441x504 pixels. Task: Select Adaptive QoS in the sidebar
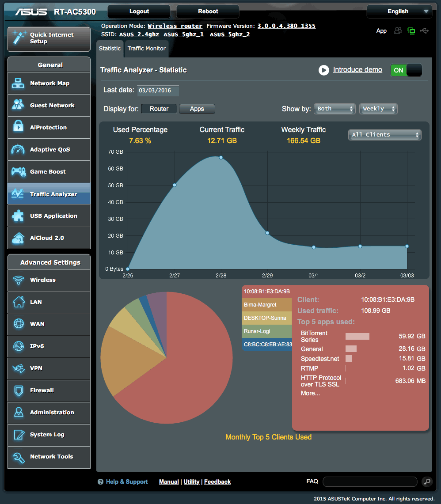coord(49,149)
